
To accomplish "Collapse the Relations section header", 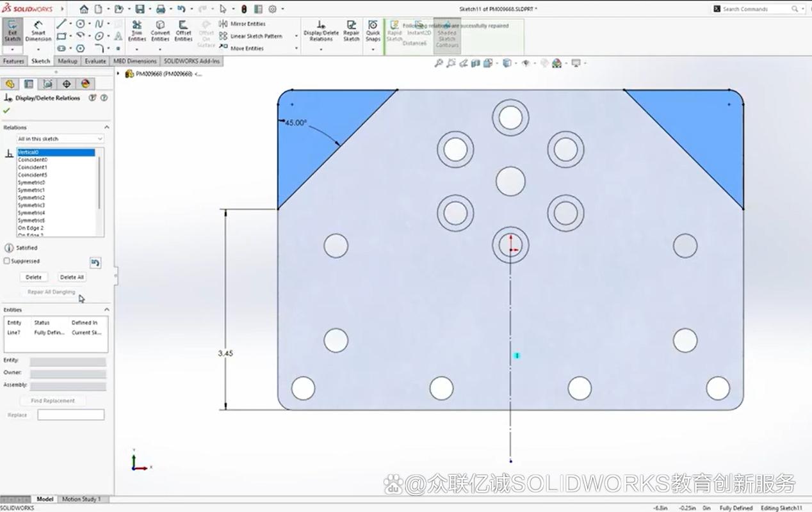I will [x=108, y=127].
